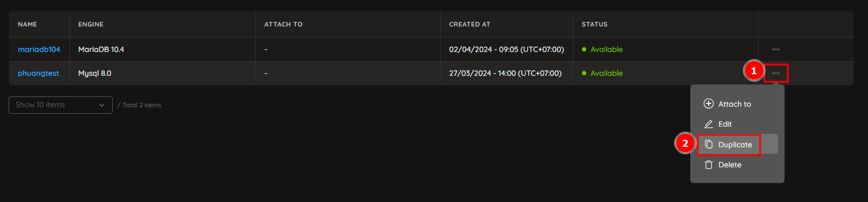The height and width of the screenshot is (202, 868).
Task: Click the green status dot for mariadb104
Action: [584, 49]
